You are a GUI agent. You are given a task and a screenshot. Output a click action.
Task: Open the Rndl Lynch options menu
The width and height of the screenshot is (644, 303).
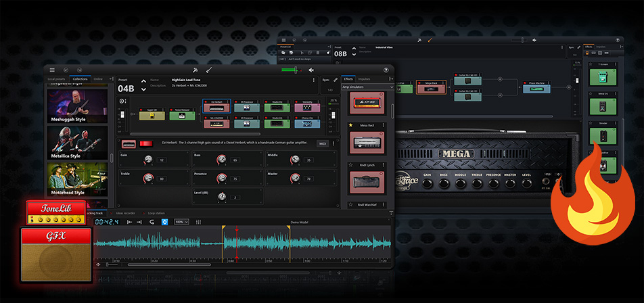(x=383, y=165)
